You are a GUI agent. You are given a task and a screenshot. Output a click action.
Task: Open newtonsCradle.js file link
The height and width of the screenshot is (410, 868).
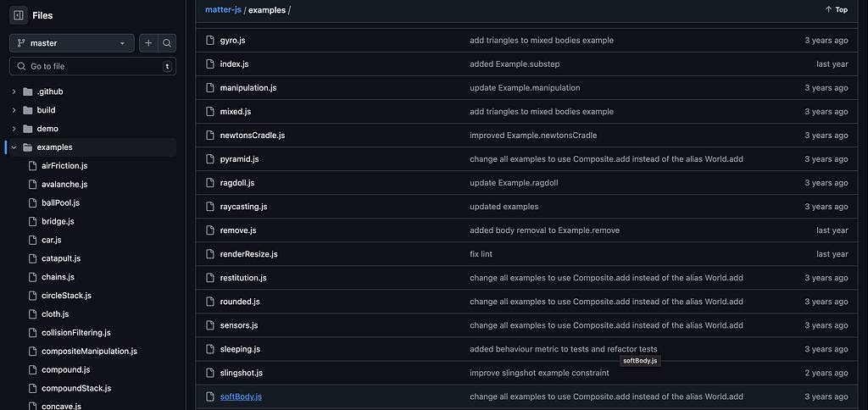click(253, 136)
